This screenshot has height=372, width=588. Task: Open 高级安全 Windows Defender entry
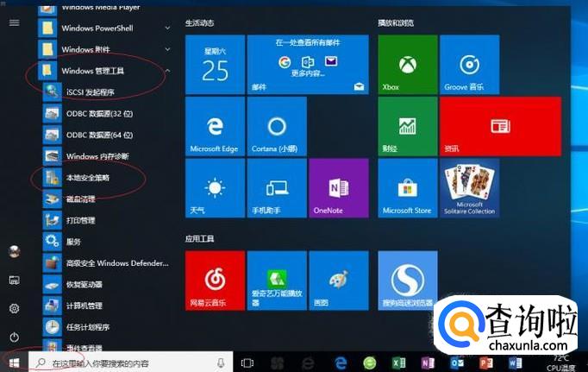(106, 263)
